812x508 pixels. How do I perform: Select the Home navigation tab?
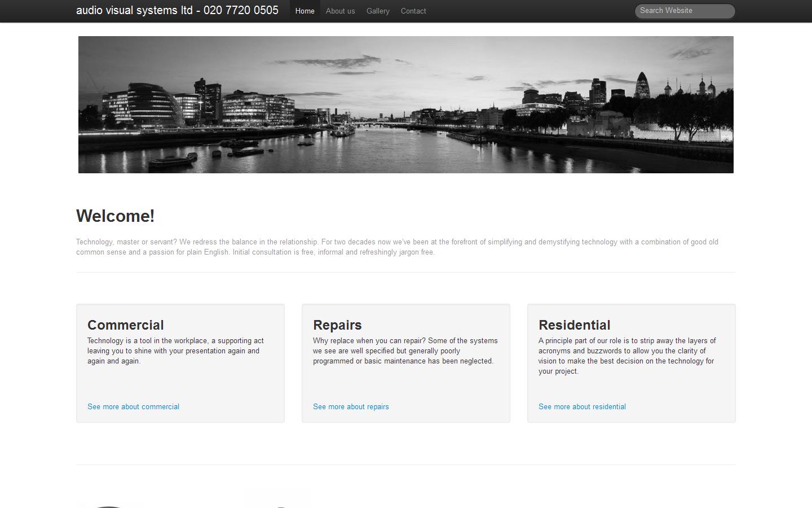tap(304, 11)
